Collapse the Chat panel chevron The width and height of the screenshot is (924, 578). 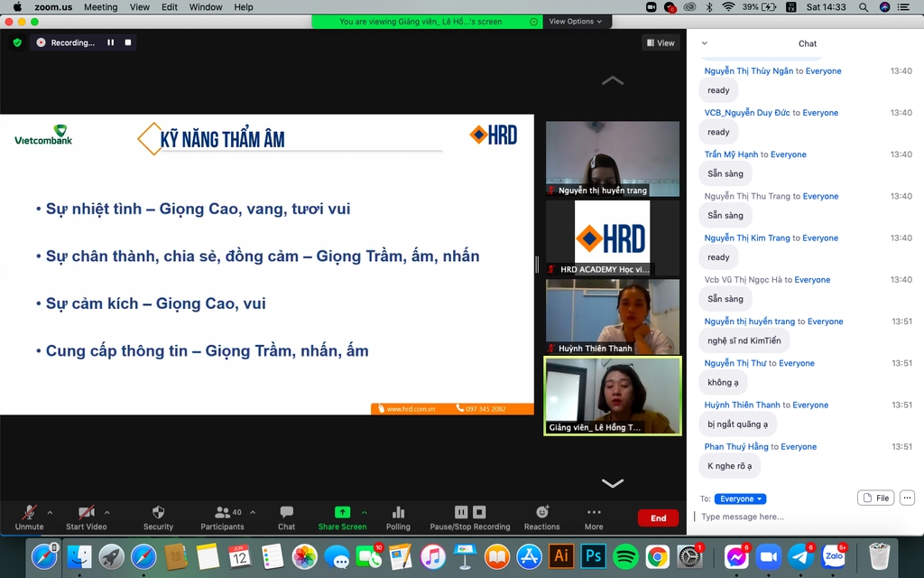704,43
